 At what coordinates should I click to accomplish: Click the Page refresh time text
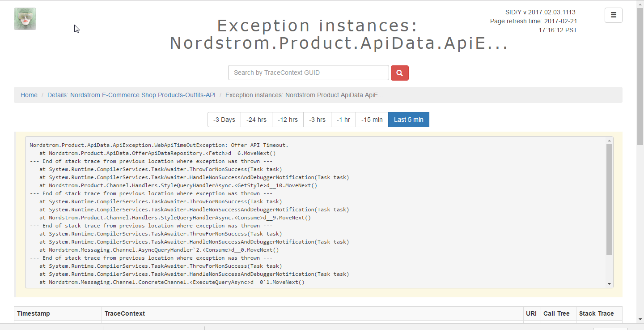point(534,26)
